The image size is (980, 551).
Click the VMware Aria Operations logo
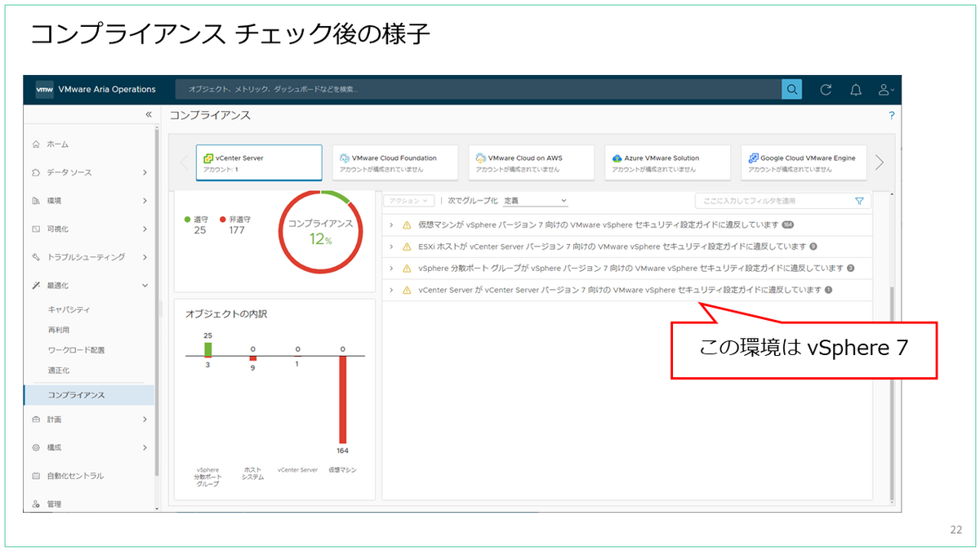point(44,90)
